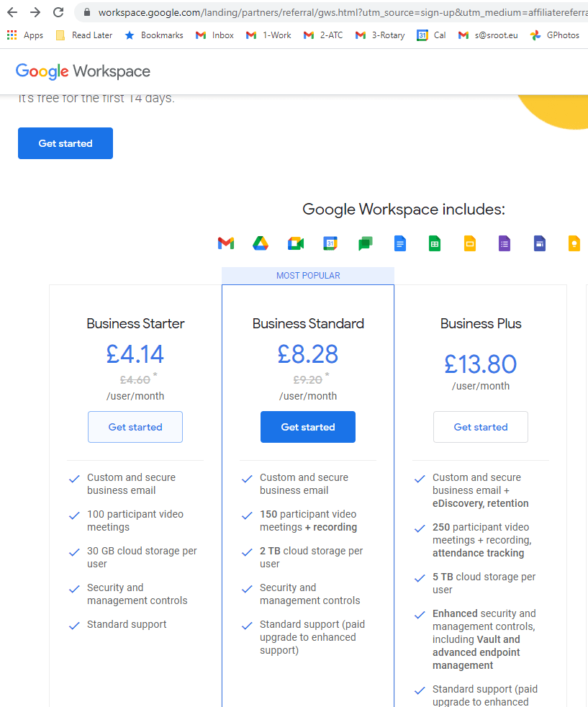Click the Gmail icon under Workspace includes
The image size is (588, 707).
[226, 243]
